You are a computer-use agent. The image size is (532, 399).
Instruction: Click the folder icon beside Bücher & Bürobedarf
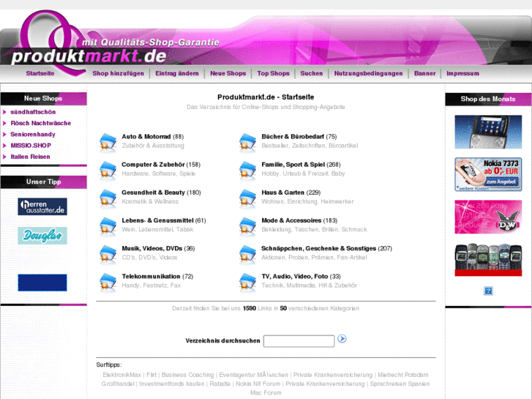[247, 143]
